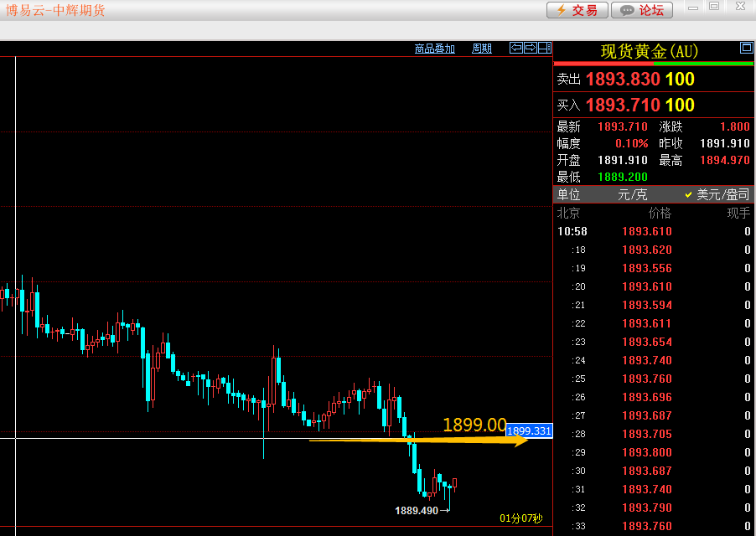Toggle the side panel layout icon

(545, 48)
